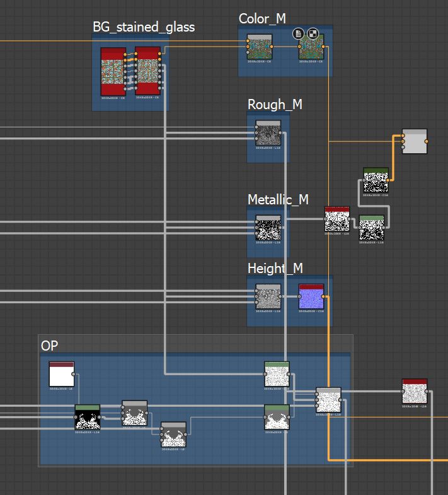Select the right red node in BG_stained_glass
Image resolution: width=448 pixels, height=495 pixels.
click(x=147, y=71)
